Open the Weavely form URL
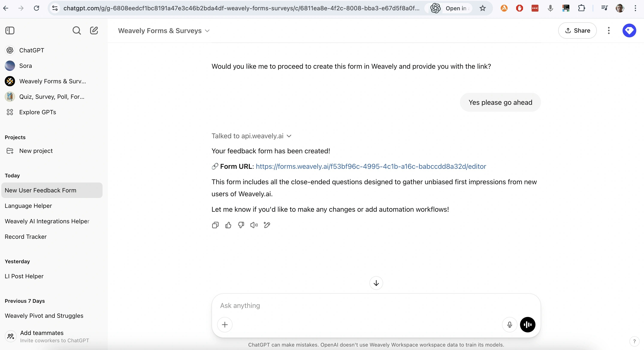The width and height of the screenshot is (644, 350). (370, 166)
